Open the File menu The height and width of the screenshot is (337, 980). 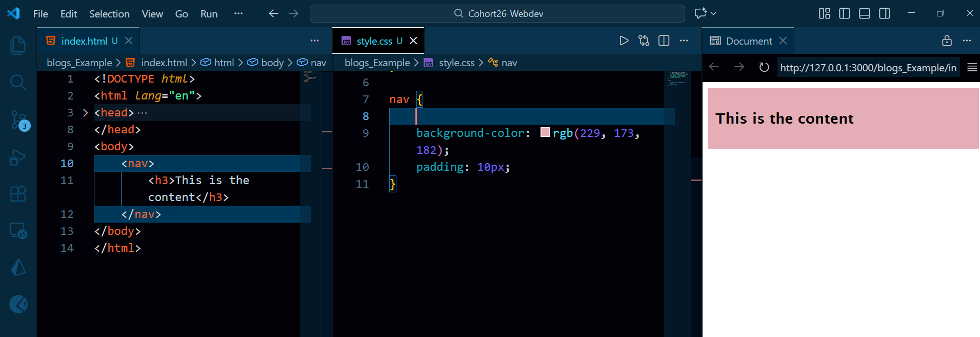coord(41,14)
